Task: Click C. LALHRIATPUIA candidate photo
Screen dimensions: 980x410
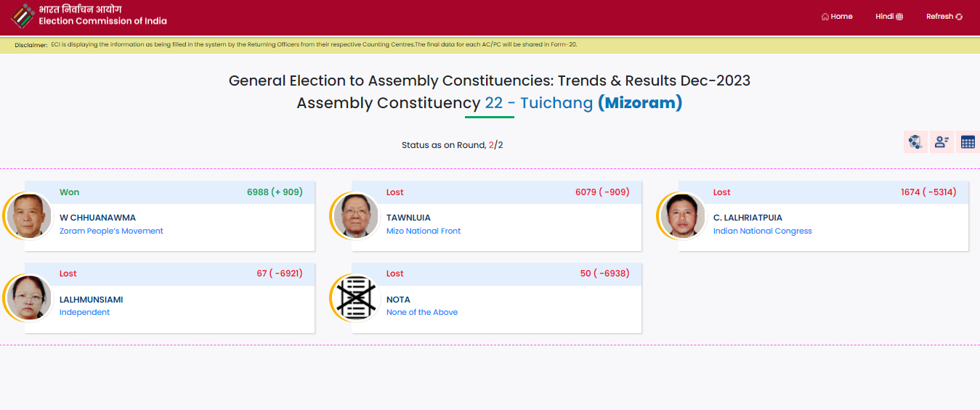Action: (684, 216)
